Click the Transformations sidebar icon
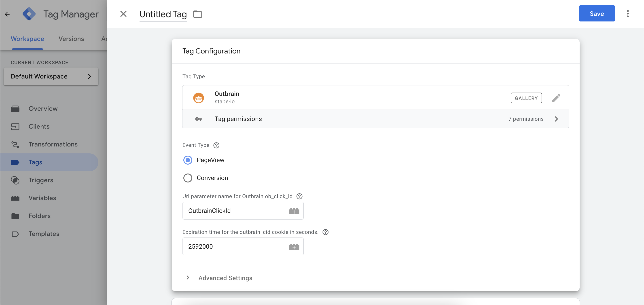 click(15, 144)
